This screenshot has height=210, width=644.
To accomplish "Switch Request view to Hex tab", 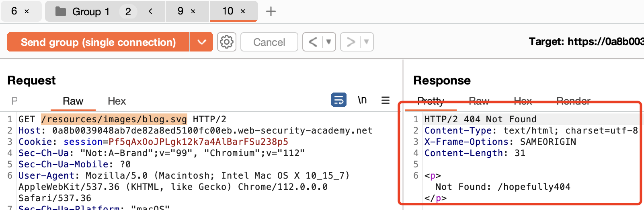I will tap(117, 101).
